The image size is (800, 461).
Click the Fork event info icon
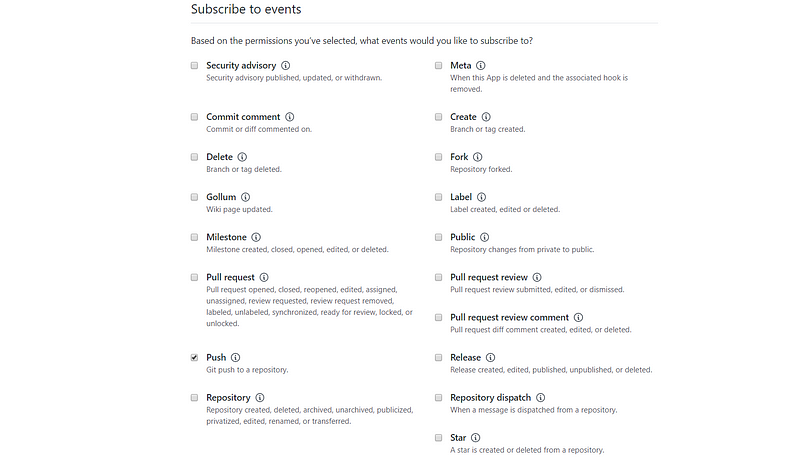pos(477,157)
